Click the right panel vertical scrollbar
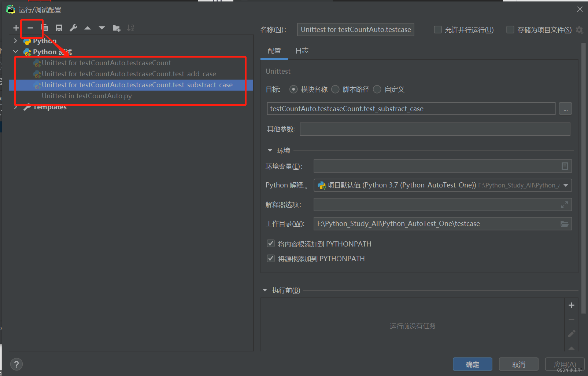This screenshot has width=588, height=376. click(584, 178)
